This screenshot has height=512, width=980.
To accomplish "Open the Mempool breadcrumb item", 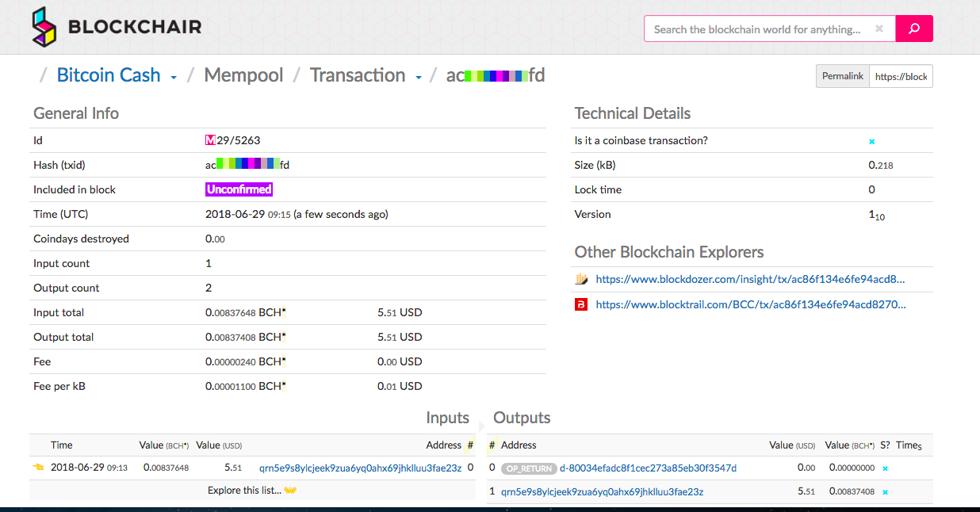I will click(243, 75).
